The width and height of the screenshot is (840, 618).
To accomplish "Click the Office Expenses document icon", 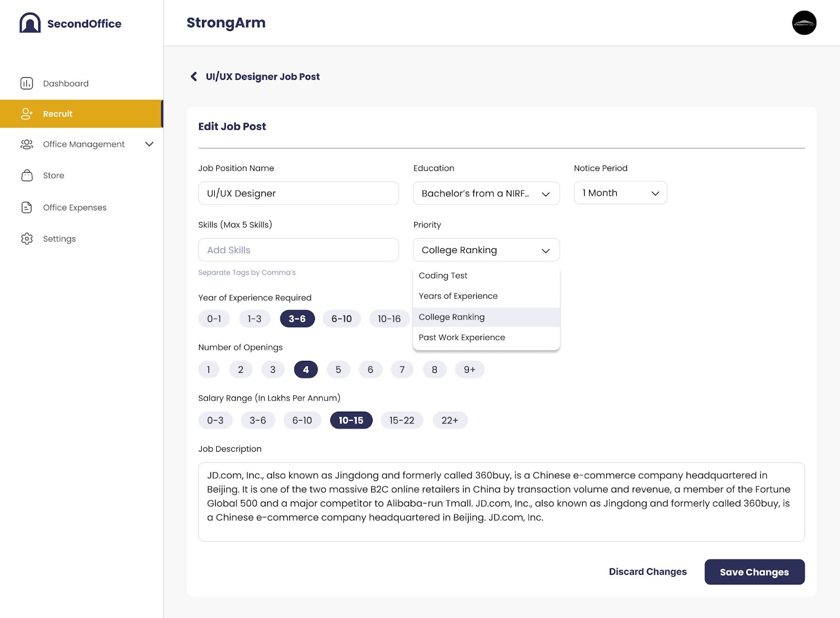I will click(x=27, y=207).
